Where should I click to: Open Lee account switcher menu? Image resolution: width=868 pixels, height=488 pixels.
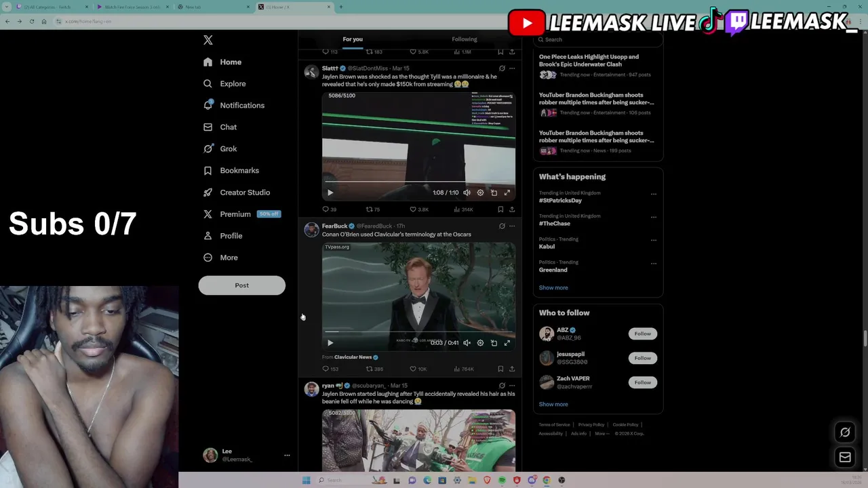[248, 455]
